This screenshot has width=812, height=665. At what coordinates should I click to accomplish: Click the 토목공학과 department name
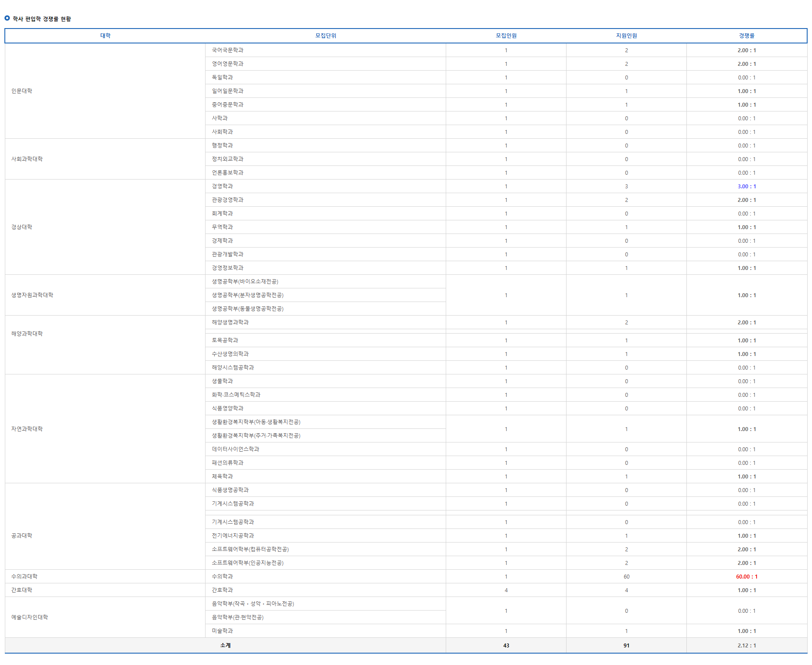(225, 340)
